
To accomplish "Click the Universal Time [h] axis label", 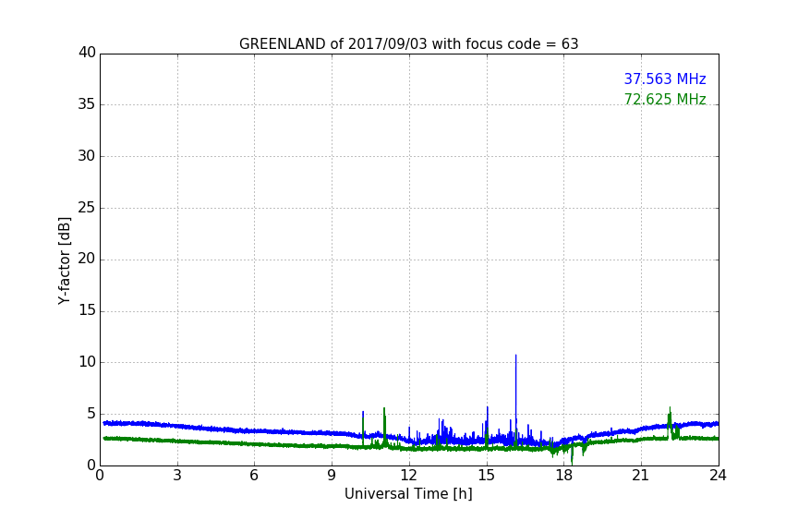I will click(x=408, y=493).
